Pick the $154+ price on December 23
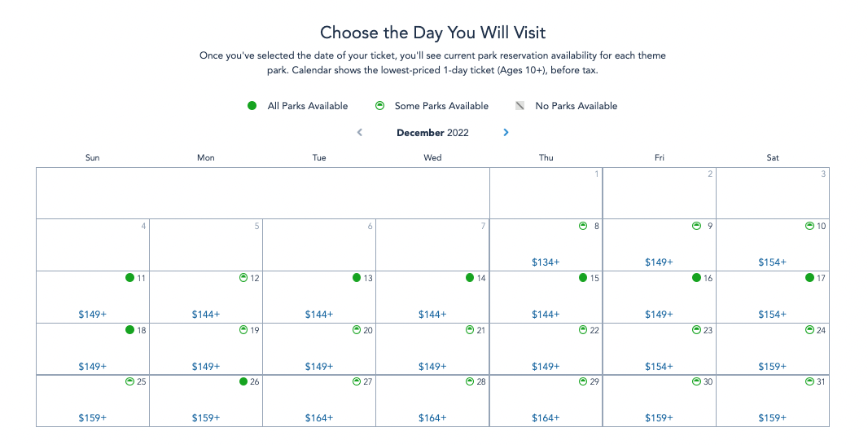 pyautogui.click(x=659, y=367)
